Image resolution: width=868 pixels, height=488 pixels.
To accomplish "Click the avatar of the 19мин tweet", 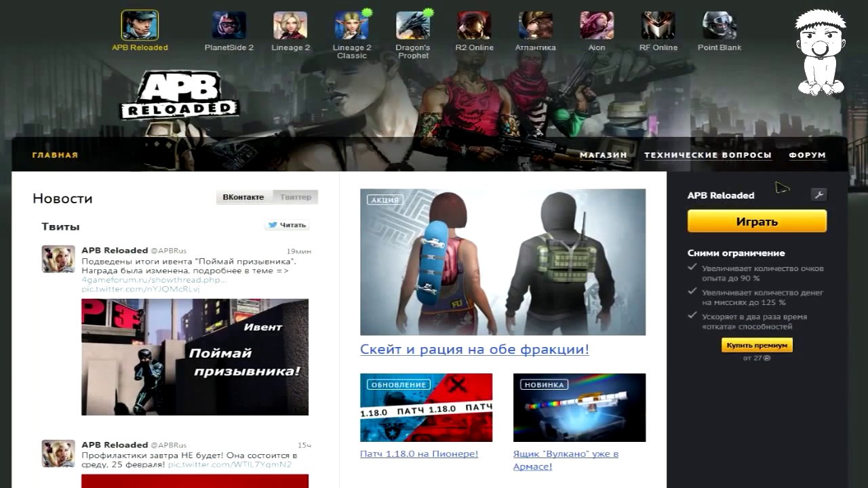I will pos(58,259).
